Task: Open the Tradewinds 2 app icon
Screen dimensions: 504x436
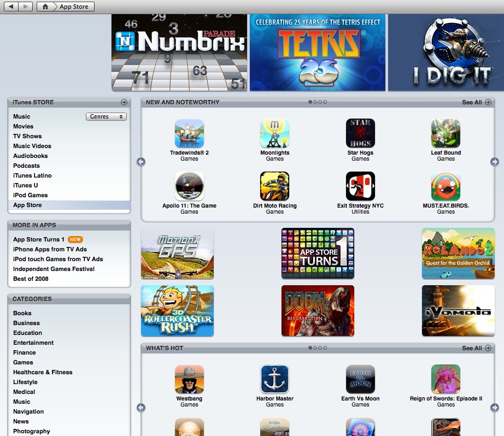Action: tap(189, 133)
